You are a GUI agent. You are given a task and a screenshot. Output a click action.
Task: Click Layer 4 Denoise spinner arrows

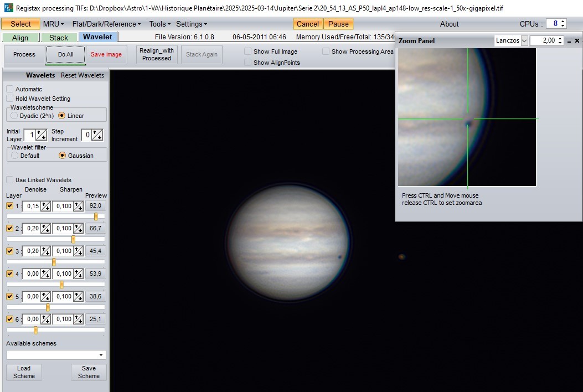tap(45, 274)
